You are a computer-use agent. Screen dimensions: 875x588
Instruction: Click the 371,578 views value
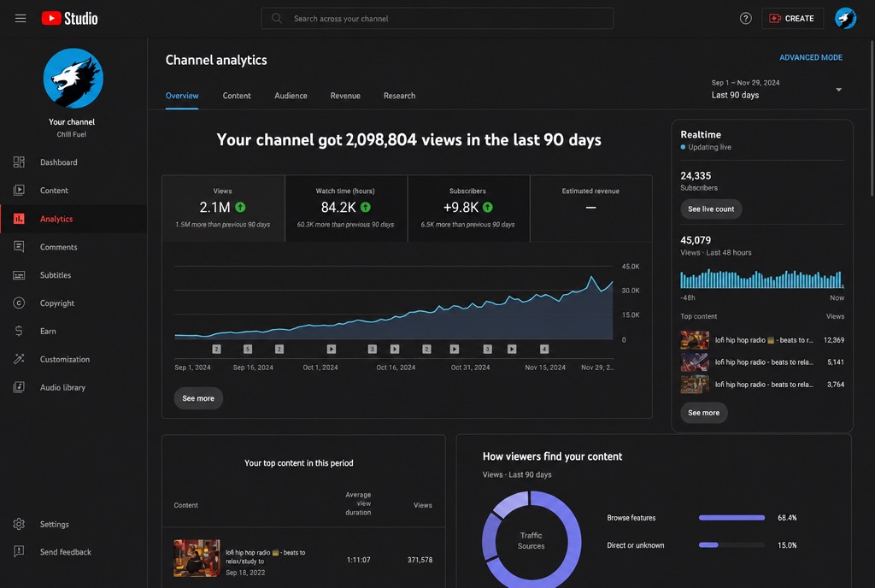(420, 560)
